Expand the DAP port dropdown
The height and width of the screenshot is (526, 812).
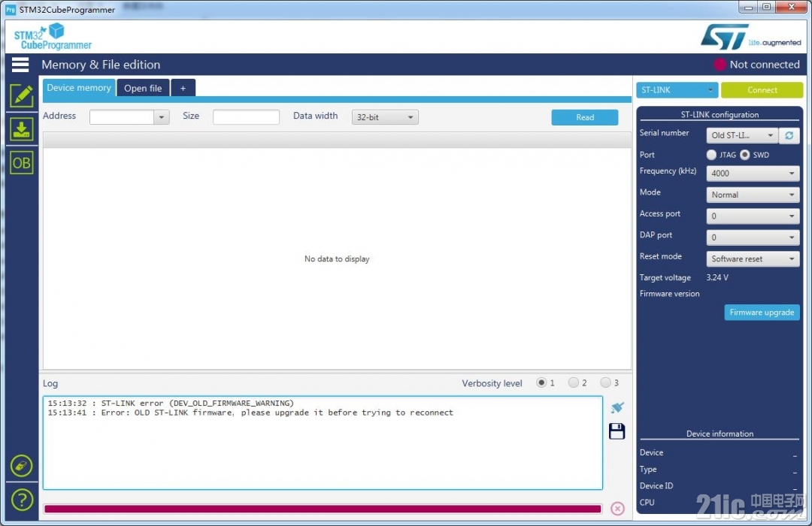[753, 237]
